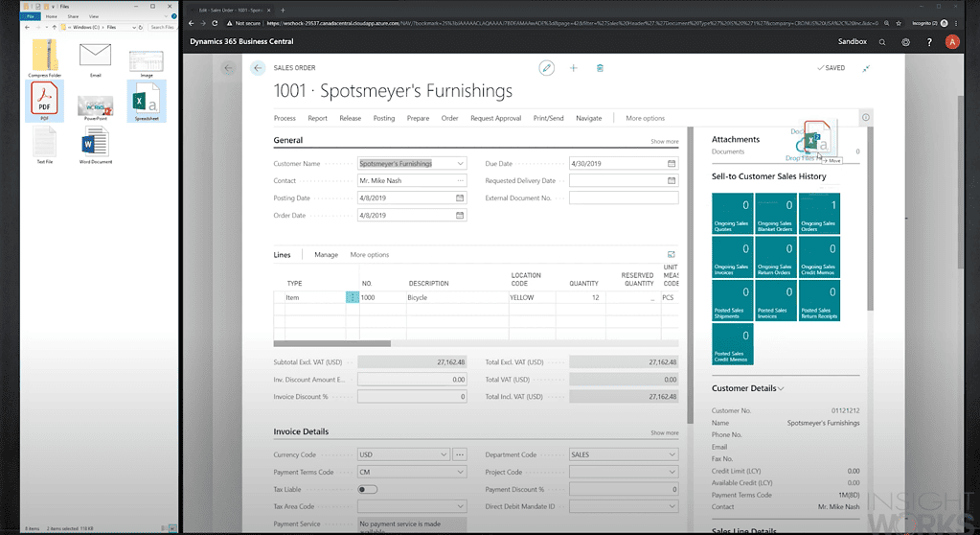The height and width of the screenshot is (535, 980).
Task: Open the Direct Debit Mandate ID dropdown
Action: pos(672,507)
